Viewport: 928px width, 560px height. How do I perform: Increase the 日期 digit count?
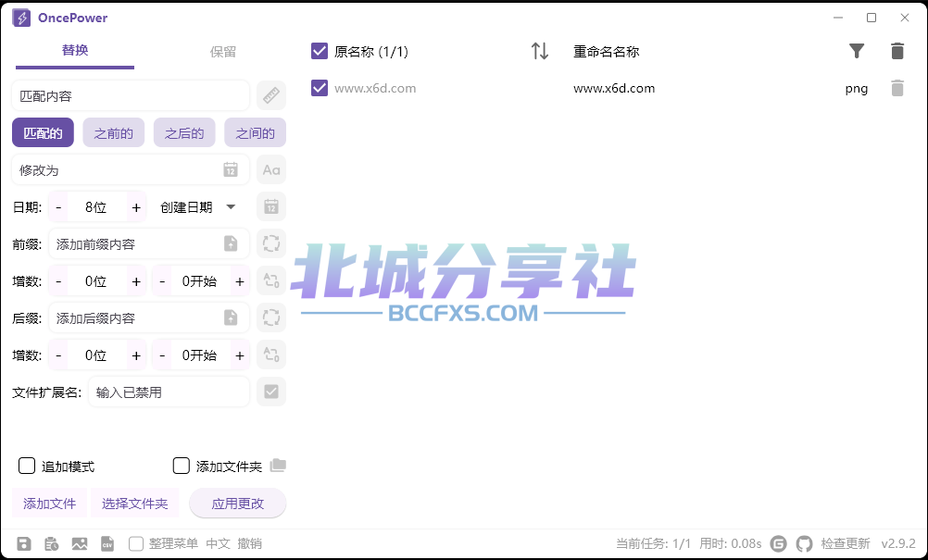[136, 207]
